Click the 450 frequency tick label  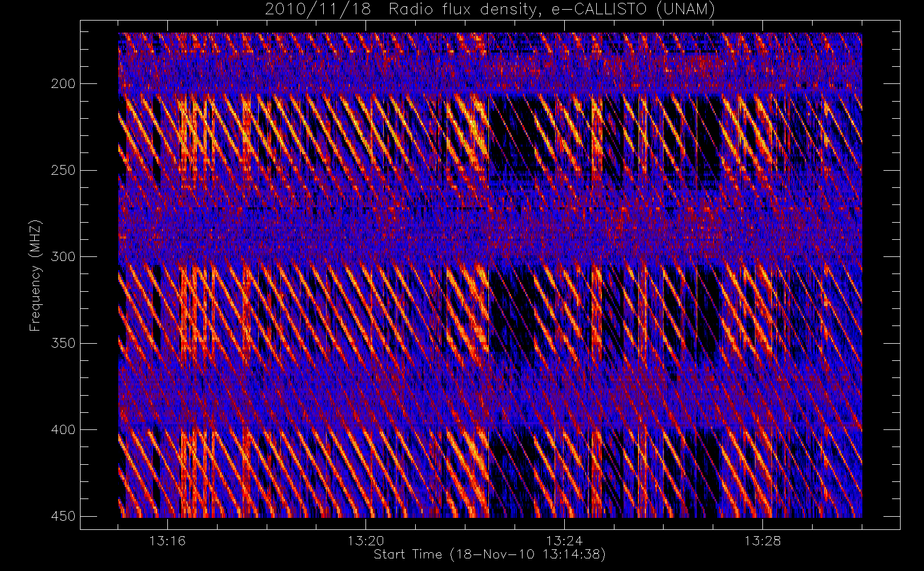[63, 516]
